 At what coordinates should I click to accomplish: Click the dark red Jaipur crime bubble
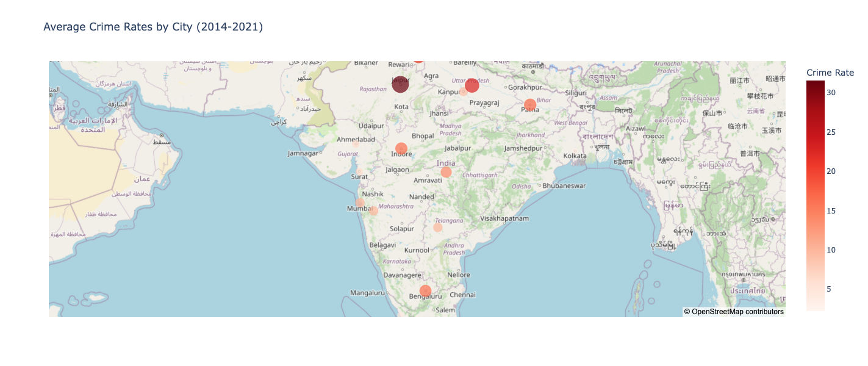tap(400, 84)
